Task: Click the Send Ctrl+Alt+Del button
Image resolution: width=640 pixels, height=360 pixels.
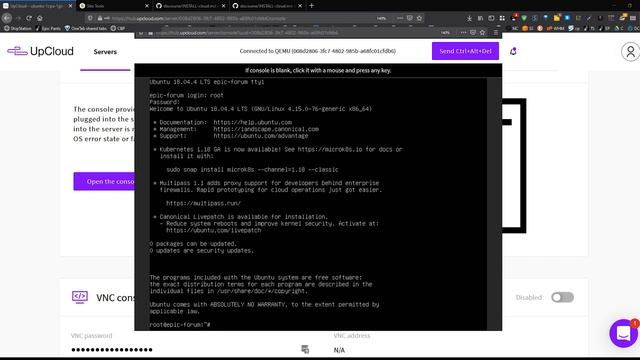Action: coord(465,51)
